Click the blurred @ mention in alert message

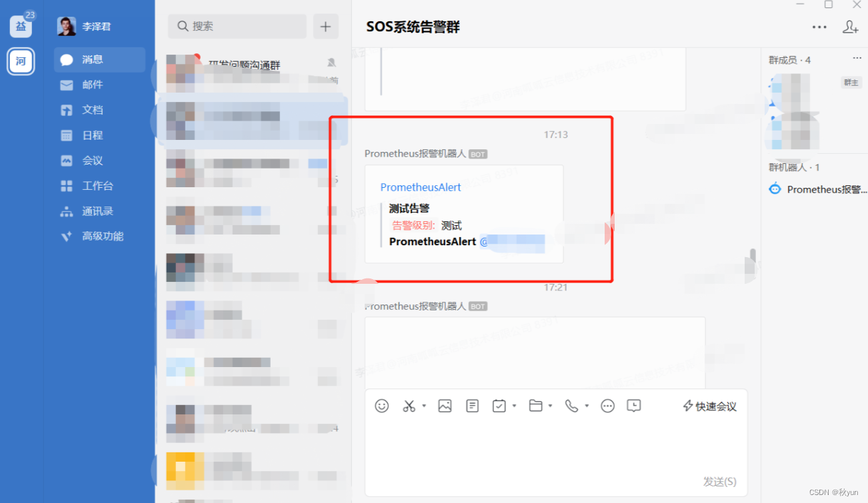pyautogui.click(x=513, y=242)
